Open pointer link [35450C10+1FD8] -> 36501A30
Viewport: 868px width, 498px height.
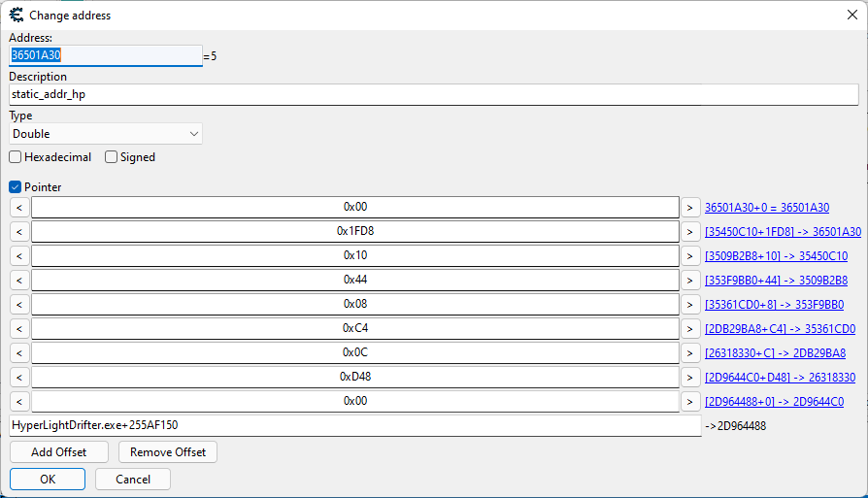783,232
